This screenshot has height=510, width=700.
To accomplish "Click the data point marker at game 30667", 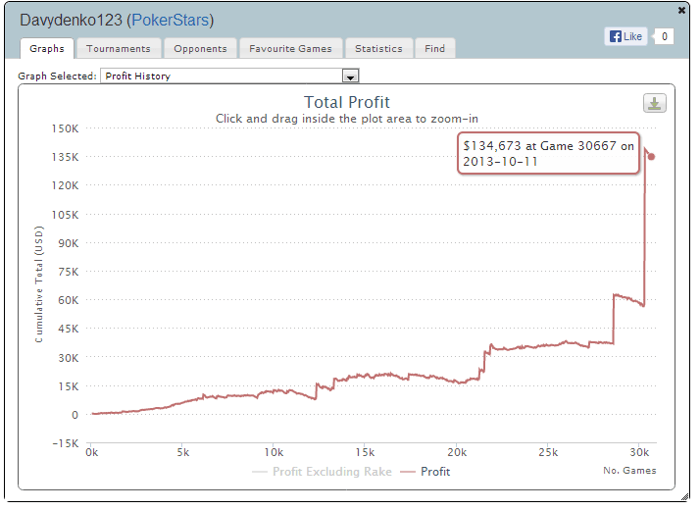I will (x=651, y=157).
